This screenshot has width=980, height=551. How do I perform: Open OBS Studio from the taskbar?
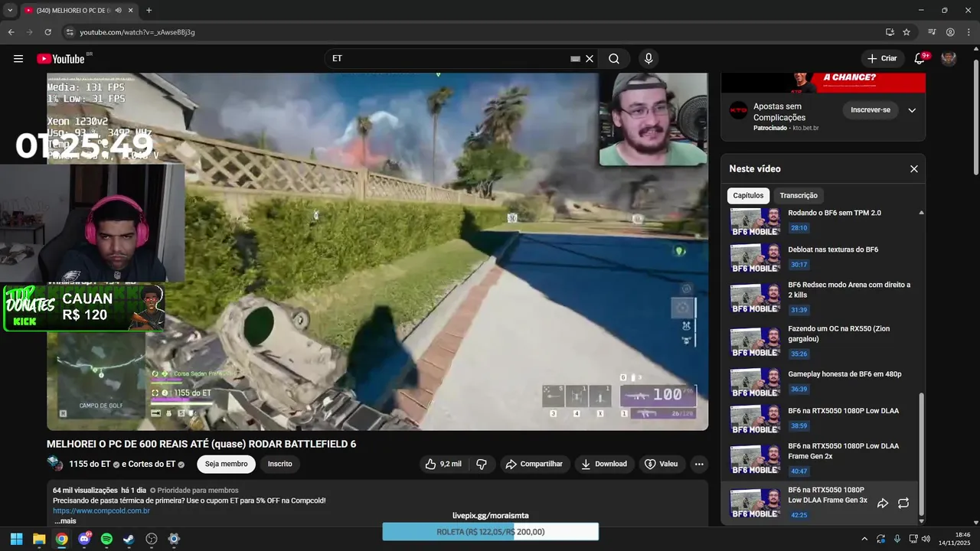click(x=152, y=539)
